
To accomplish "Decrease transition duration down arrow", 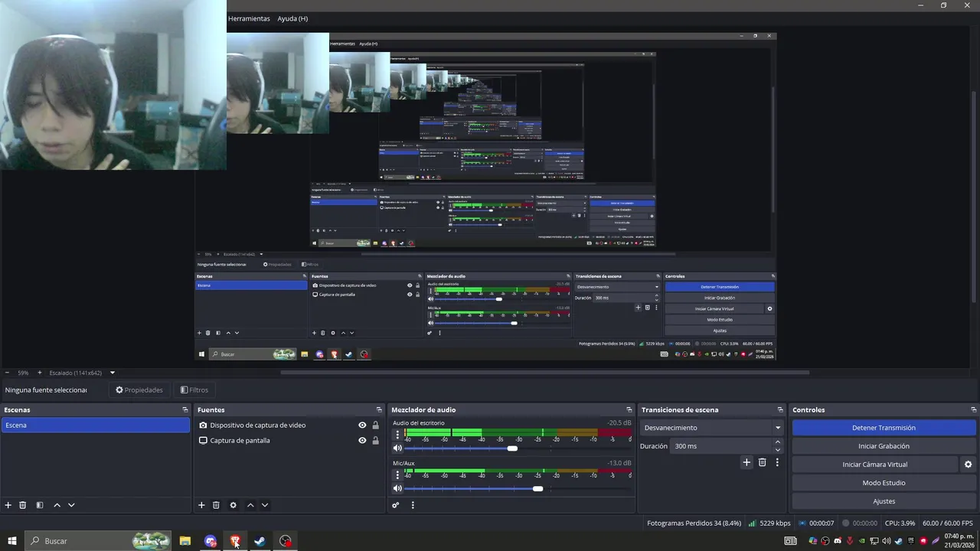I will pyautogui.click(x=778, y=450).
